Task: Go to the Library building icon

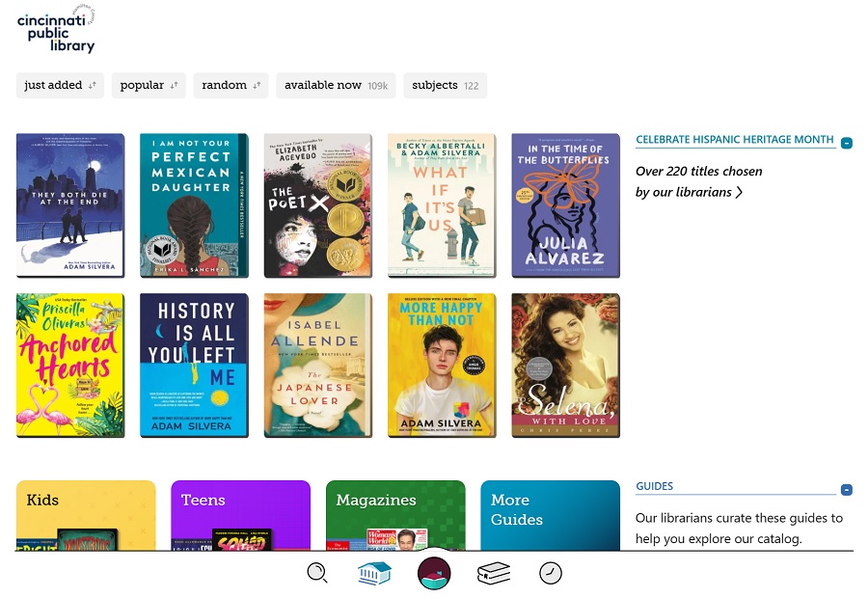Action: [x=374, y=573]
